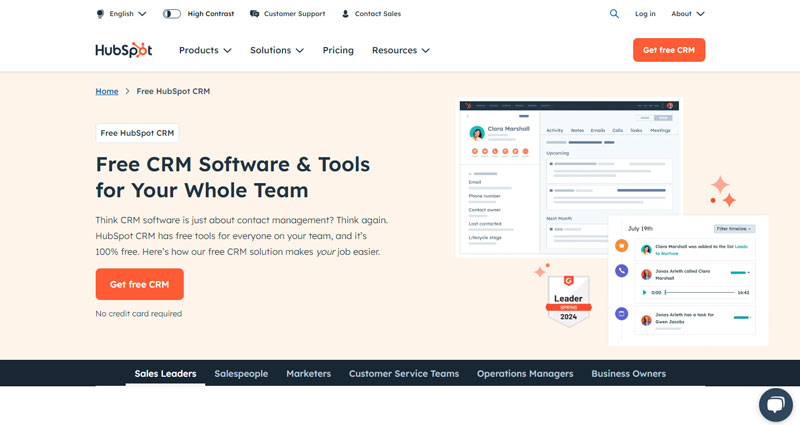
Task: Click the No credit card required text
Action: [x=138, y=314]
